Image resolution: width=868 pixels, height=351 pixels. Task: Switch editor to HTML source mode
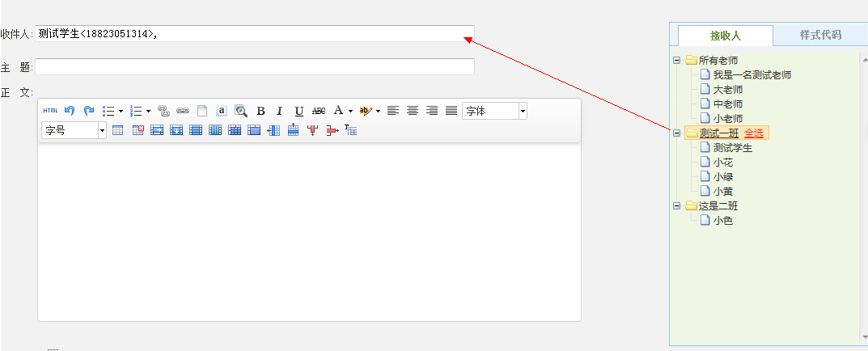click(x=50, y=111)
